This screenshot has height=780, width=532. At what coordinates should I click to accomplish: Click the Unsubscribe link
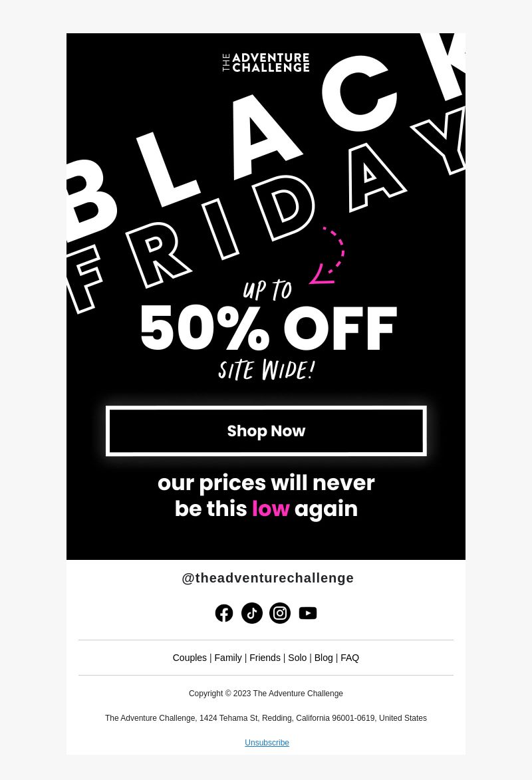tap(267, 742)
